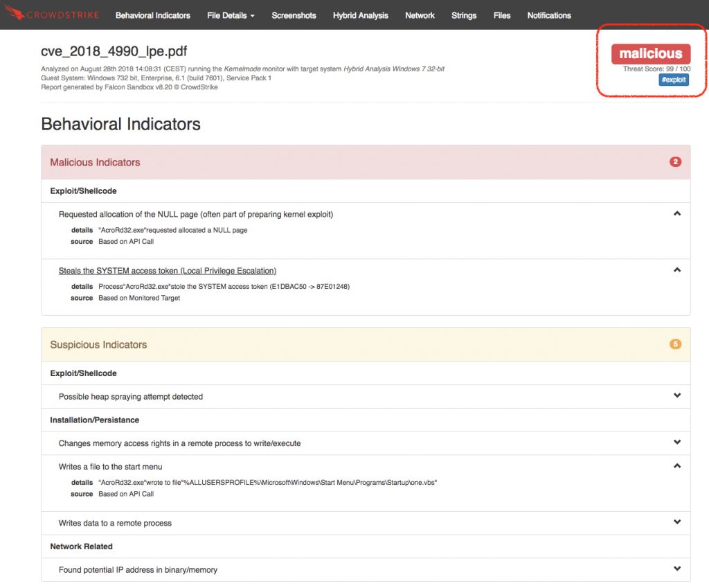
Task: Collapse the Writes a file to start menu indicator
Action: pyautogui.click(x=677, y=466)
